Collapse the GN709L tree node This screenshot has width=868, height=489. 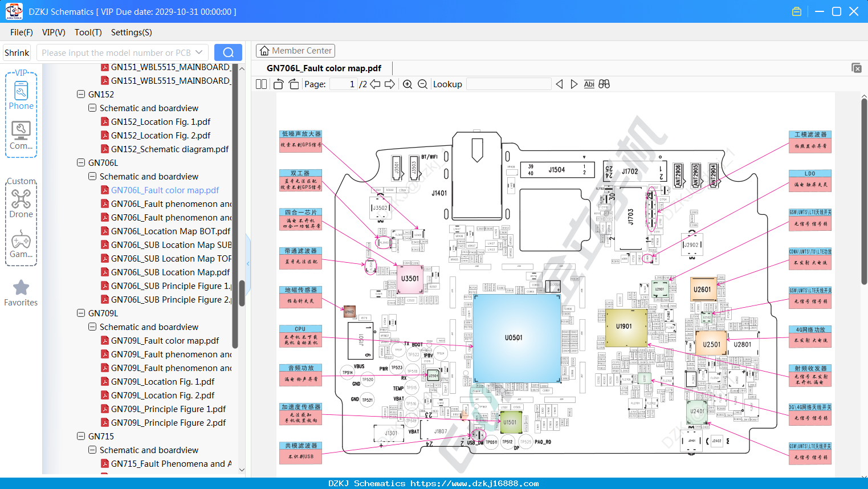click(x=81, y=313)
